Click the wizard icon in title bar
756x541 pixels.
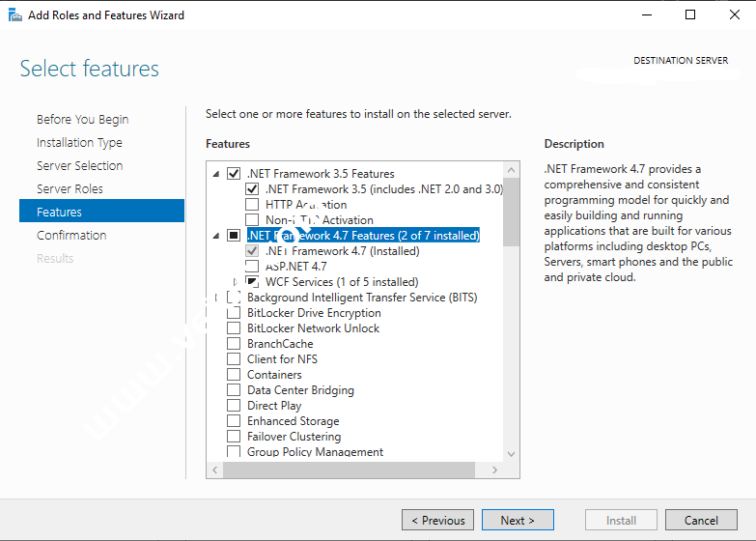(14, 14)
